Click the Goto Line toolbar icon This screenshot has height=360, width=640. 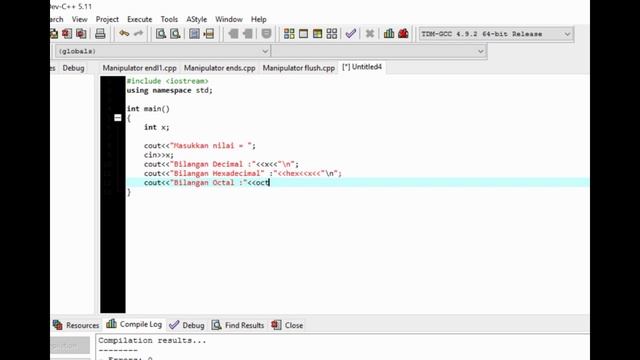(209, 33)
